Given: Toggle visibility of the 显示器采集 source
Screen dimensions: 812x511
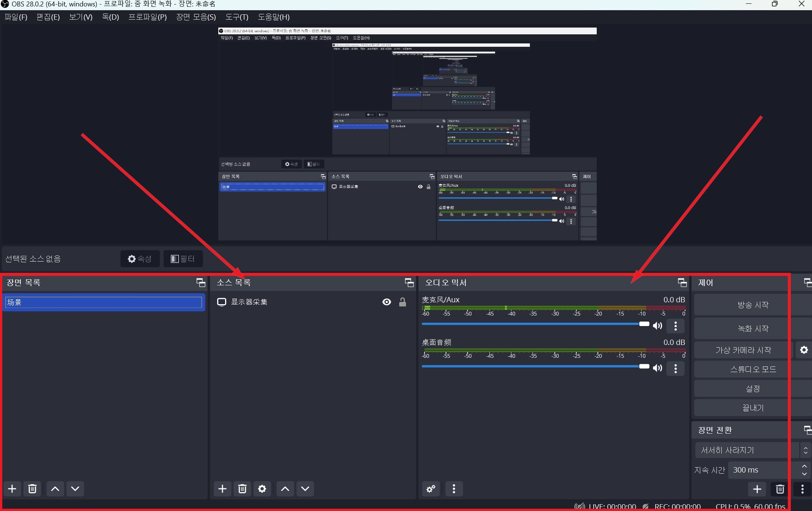Looking at the screenshot, I should click(387, 302).
